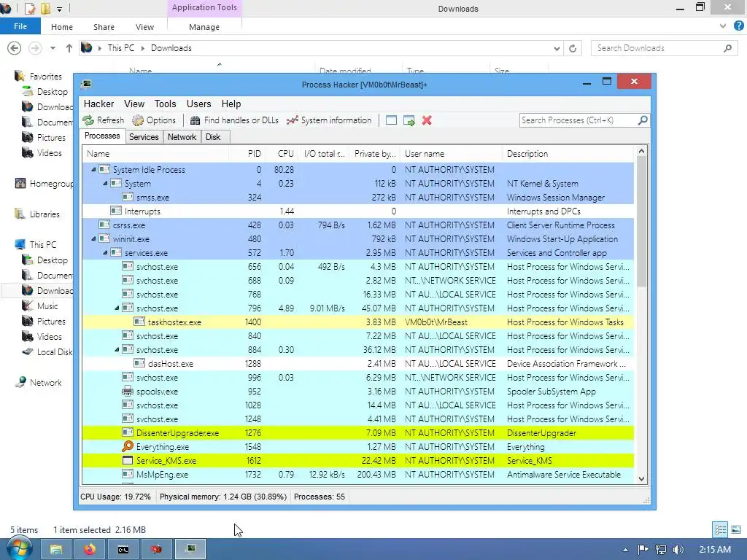Click the Firefox taskbar icon
Image resolution: width=747 pixels, height=560 pixels.
(90, 550)
